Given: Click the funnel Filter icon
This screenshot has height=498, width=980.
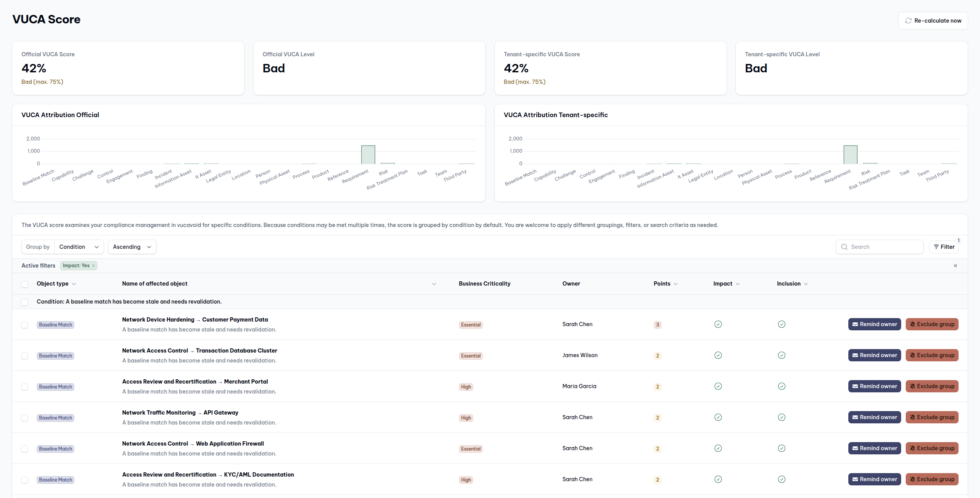Looking at the screenshot, I should [x=936, y=247].
